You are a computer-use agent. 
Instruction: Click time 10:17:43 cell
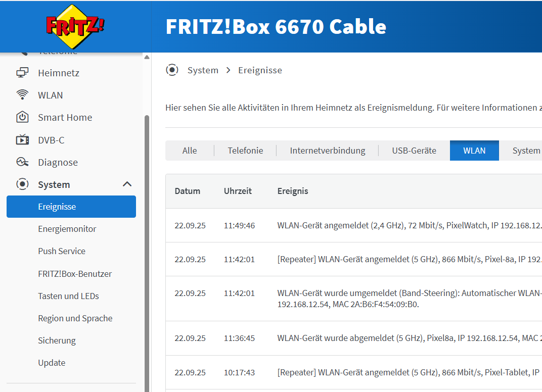pos(239,372)
